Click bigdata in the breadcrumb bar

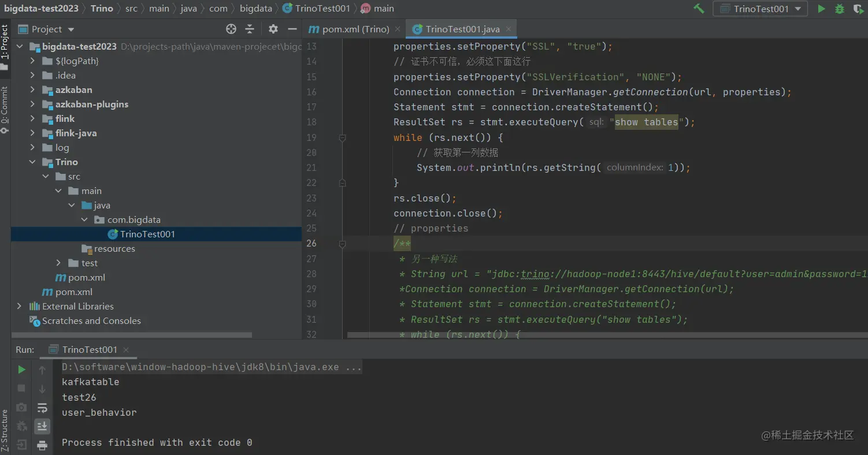click(255, 8)
